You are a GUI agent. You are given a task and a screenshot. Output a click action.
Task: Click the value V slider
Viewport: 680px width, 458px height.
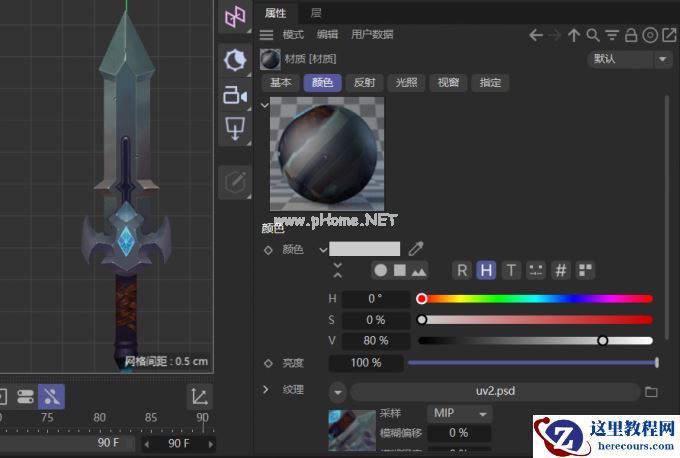point(535,341)
